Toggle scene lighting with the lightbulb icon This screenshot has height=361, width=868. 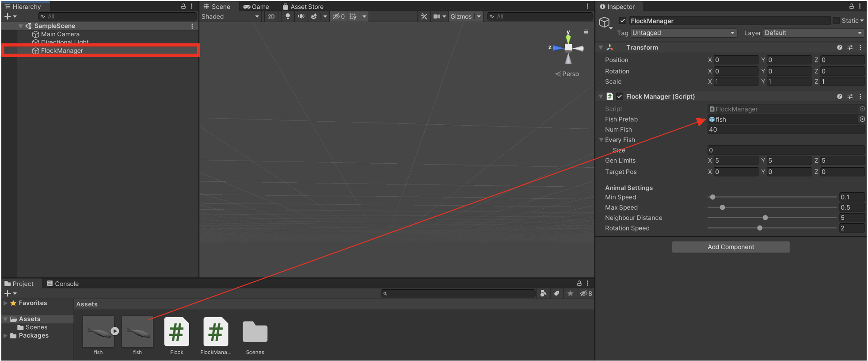pos(288,16)
